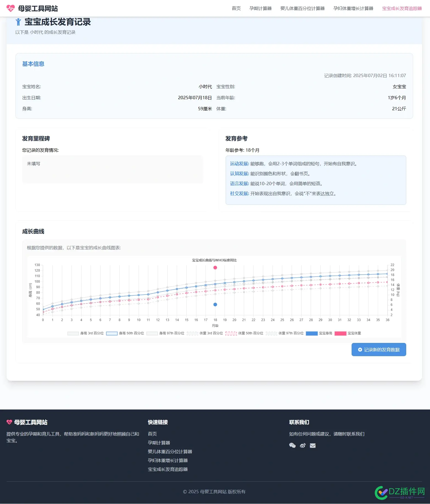This screenshot has width=430, height=504.
Task: Click the heartbeat logo icon in header
Action: pos(10,9)
